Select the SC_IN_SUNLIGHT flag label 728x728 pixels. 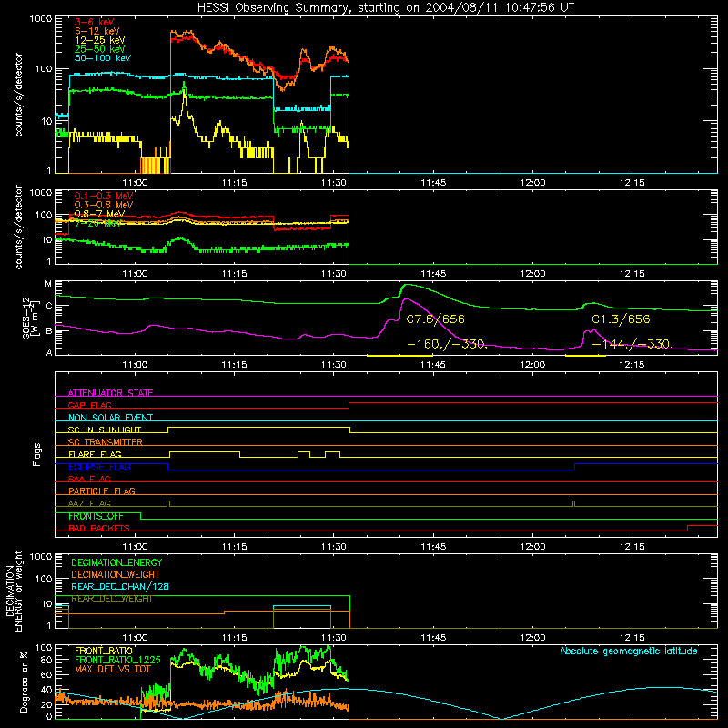[x=105, y=430]
